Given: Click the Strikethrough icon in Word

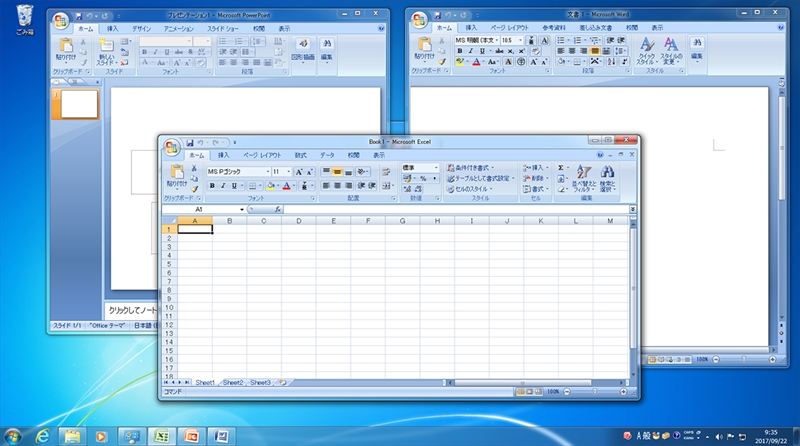Looking at the screenshot, I should tap(499, 51).
